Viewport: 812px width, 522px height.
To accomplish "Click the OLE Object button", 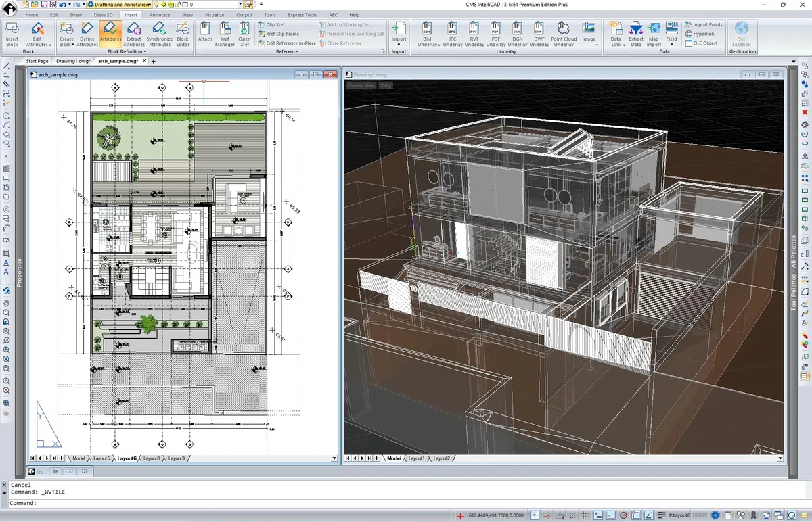I will pyautogui.click(x=702, y=43).
